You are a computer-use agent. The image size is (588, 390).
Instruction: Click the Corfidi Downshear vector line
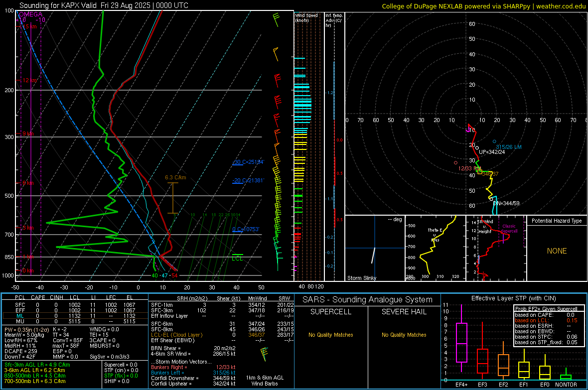[193, 378]
